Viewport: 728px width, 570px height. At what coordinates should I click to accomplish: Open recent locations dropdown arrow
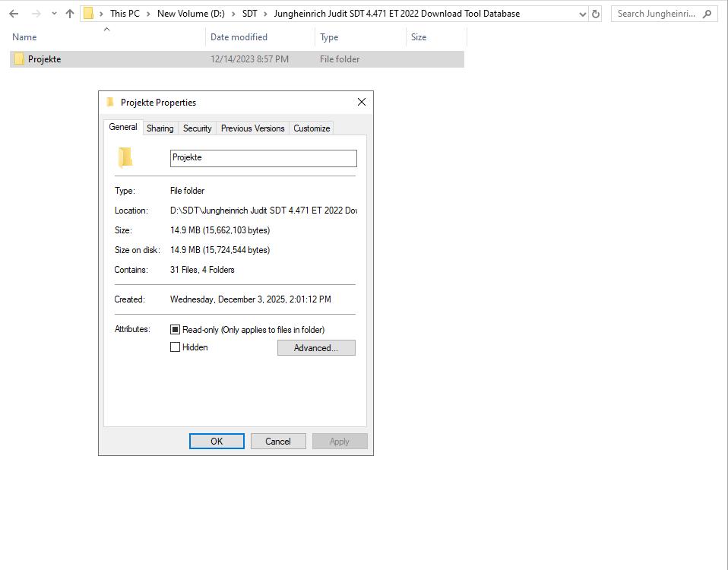[54, 14]
